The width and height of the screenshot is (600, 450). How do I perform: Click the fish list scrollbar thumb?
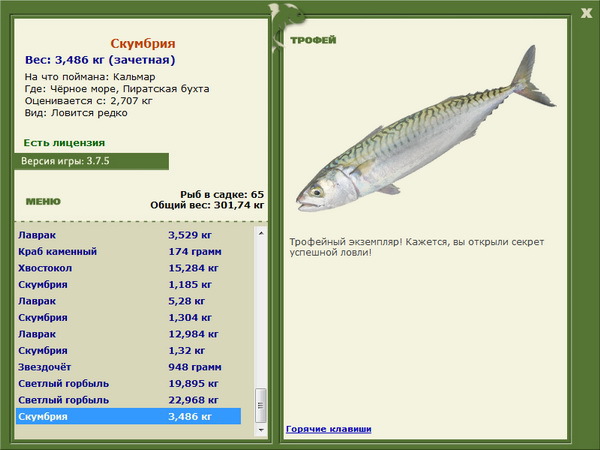point(261,406)
